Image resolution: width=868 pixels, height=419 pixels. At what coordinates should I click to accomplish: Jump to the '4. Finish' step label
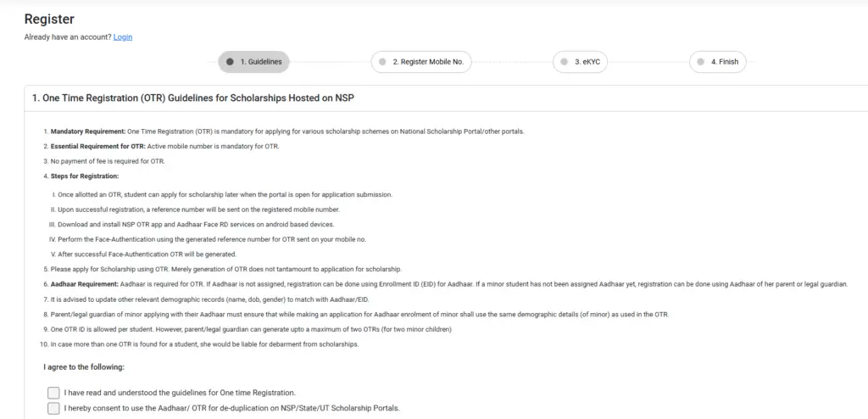point(725,62)
